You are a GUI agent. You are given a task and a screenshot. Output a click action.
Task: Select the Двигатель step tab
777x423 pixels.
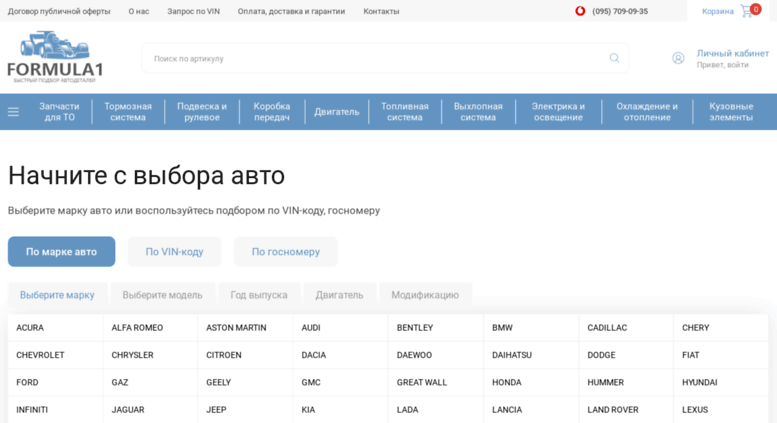point(339,295)
